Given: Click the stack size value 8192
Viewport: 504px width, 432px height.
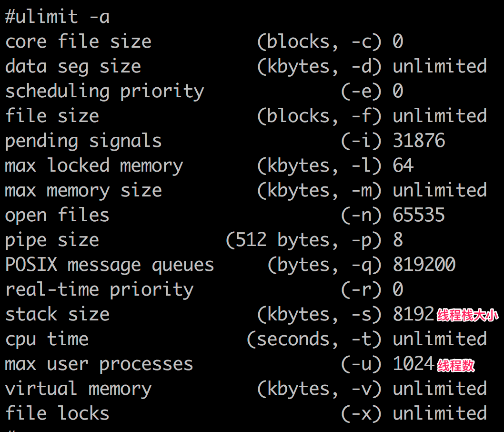Looking at the screenshot, I should click(x=413, y=315).
